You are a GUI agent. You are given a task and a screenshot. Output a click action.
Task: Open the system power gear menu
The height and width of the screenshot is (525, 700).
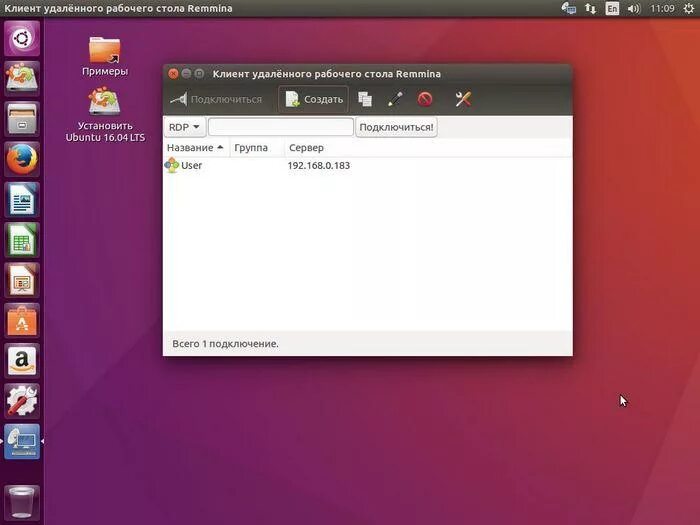tap(689, 8)
